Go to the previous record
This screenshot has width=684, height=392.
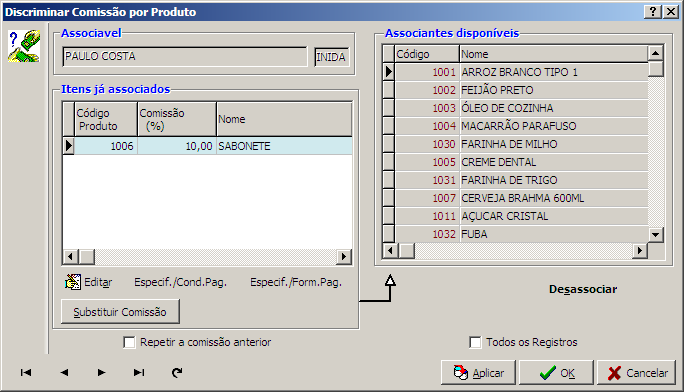click(64, 372)
